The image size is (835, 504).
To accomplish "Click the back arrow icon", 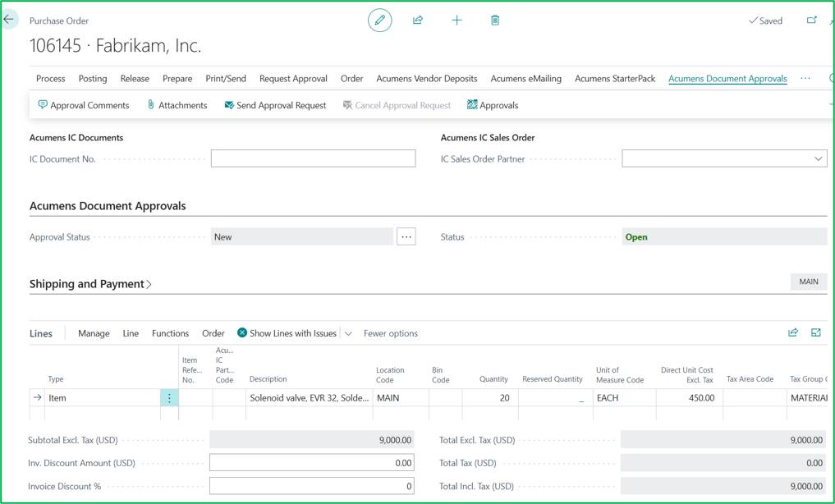I will pos(8,20).
